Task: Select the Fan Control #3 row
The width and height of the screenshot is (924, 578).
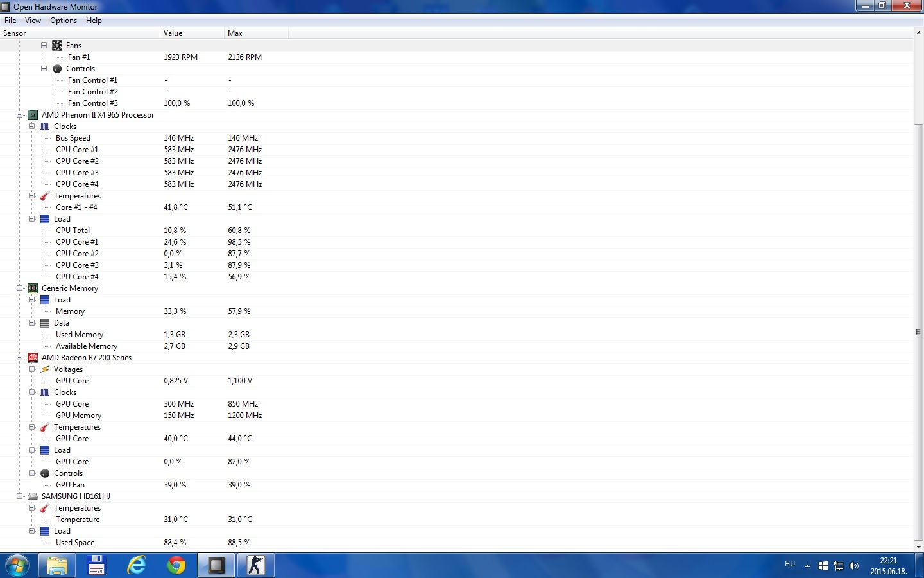Action: coord(456,103)
